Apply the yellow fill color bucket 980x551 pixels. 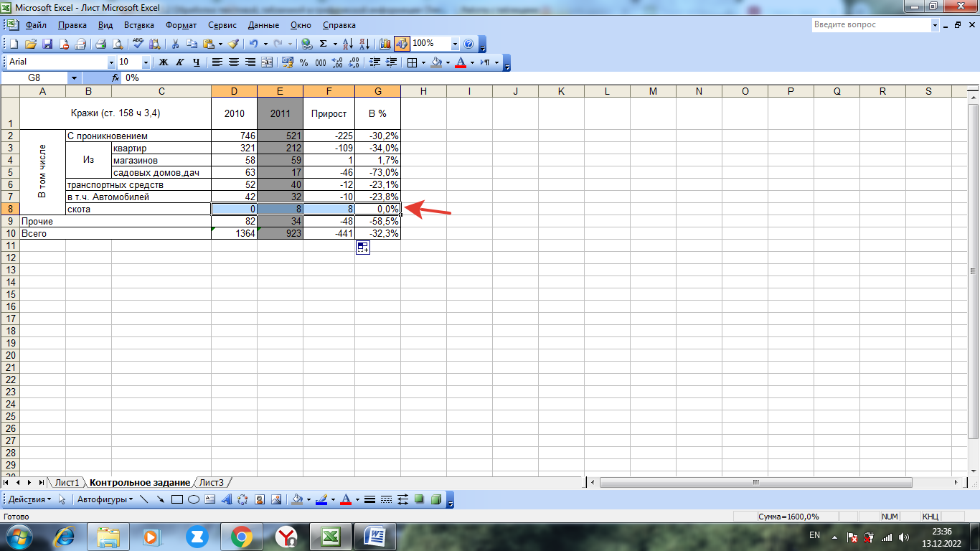coord(436,62)
